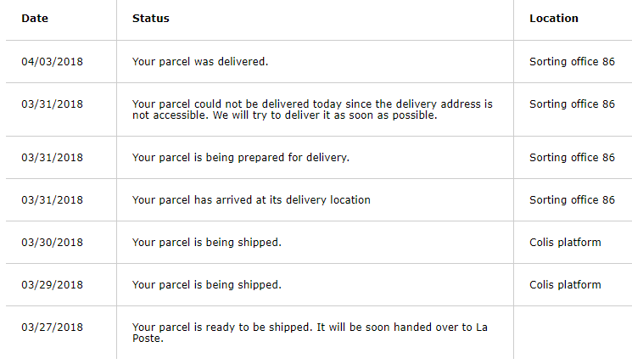Click Colis platform in the 03/29/2018 row
Screen dimensions: 632x364
click(565, 285)
